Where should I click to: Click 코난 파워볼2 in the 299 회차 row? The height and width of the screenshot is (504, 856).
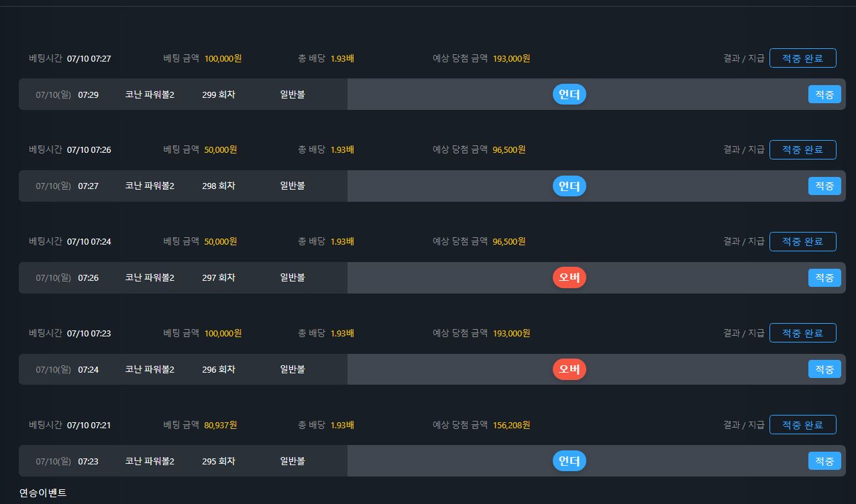tap(150, 94)
